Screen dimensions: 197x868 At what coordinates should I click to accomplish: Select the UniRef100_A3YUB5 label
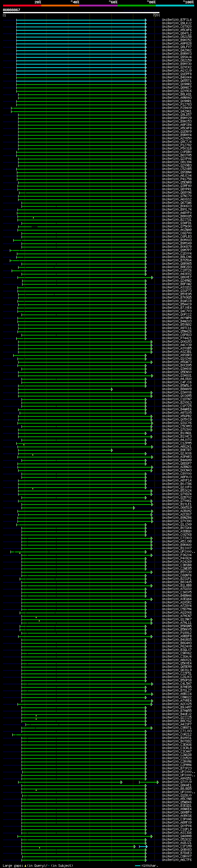point(177,349)
